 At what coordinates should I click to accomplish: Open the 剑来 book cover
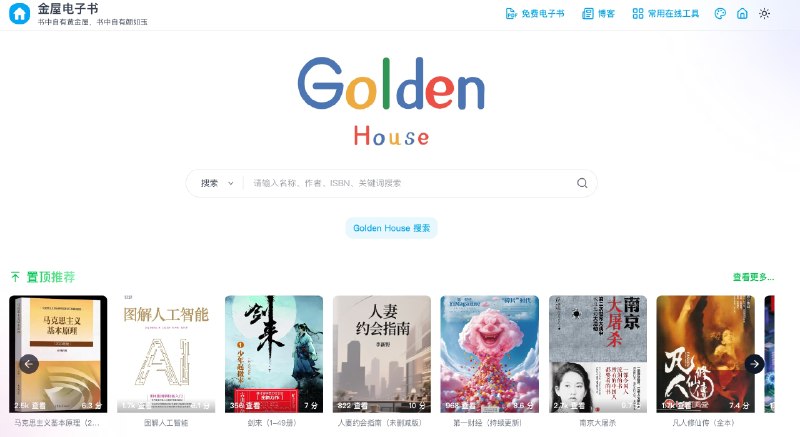click(274, 354)
